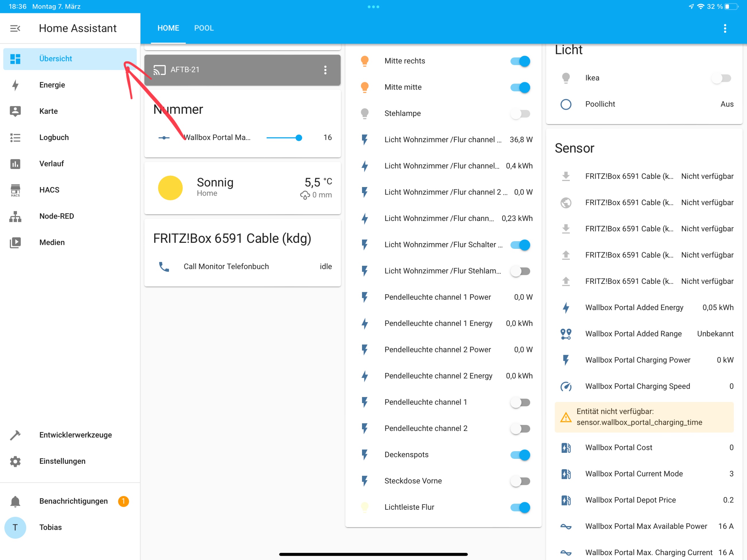
Task: Open Wallbox Portal Max Available Power sensor
Action: [x=644, y=527]
